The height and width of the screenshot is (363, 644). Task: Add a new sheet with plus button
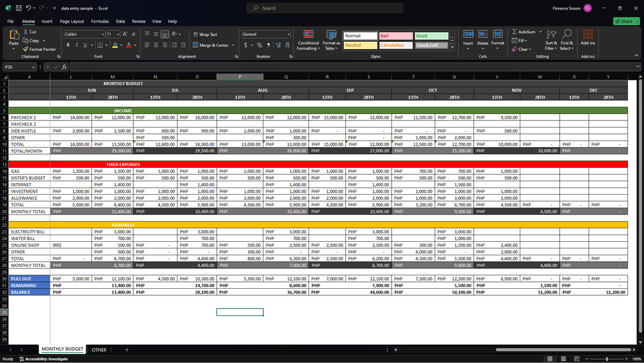[x=127, y=350]
